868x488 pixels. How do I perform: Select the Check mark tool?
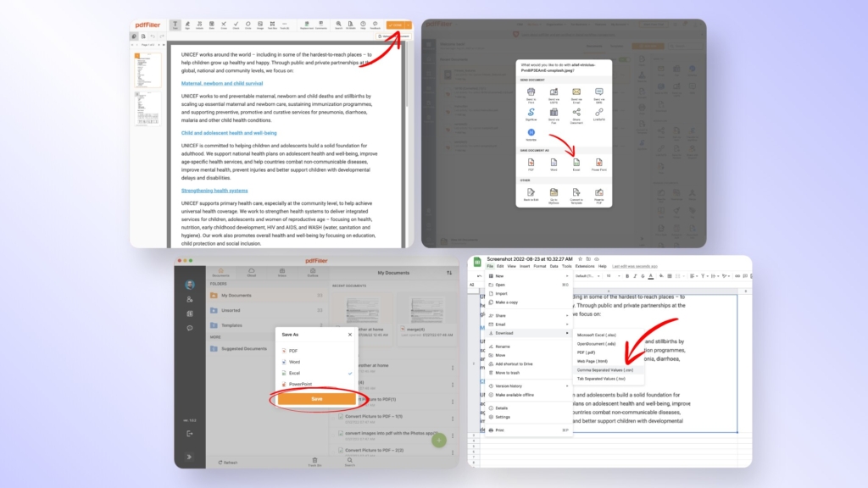click(x=236, y=25)
